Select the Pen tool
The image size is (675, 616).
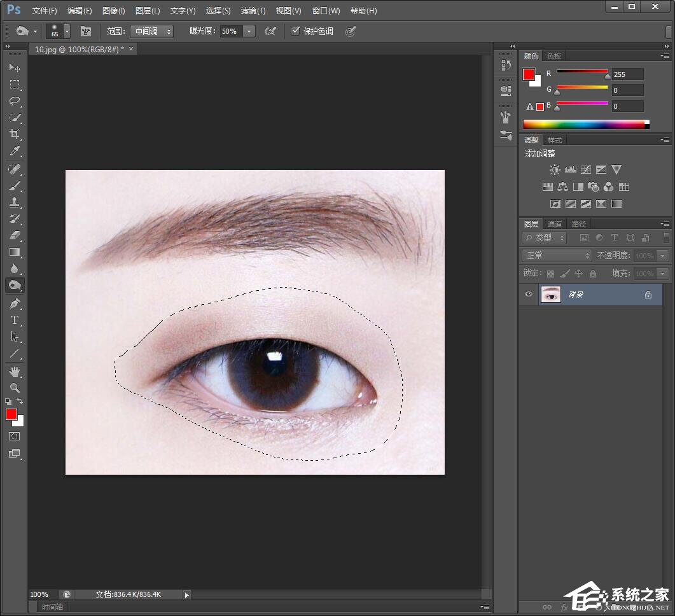(15, 304)
